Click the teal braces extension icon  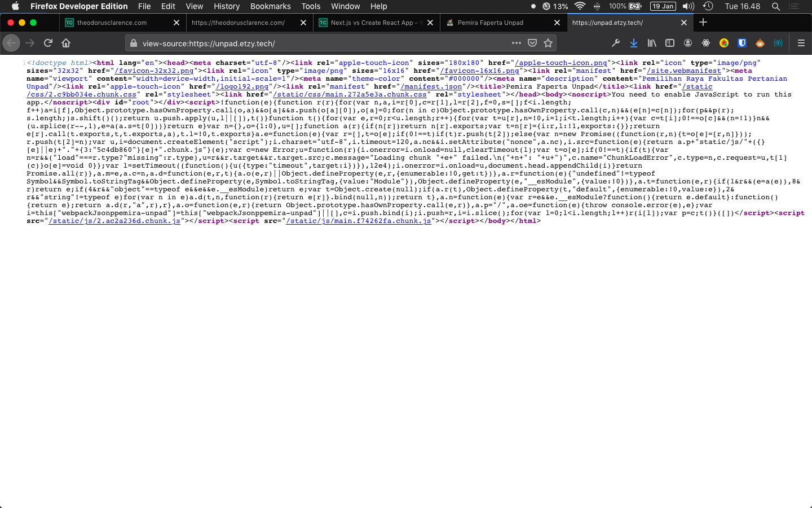(x=778, y=43)
